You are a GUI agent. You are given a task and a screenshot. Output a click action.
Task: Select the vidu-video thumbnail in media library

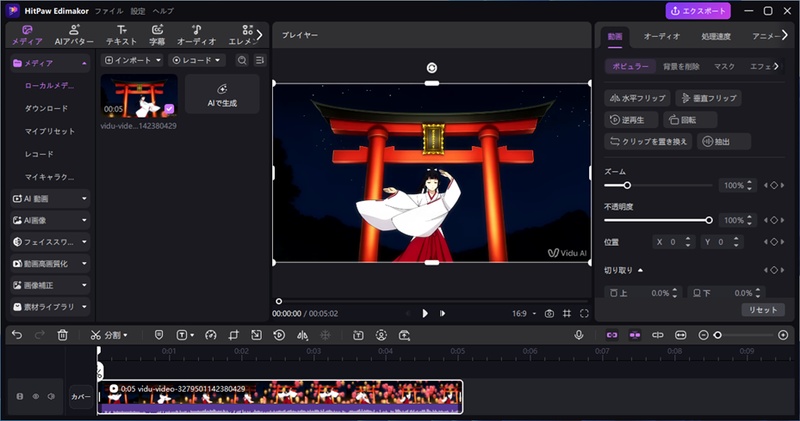(139, 96)
